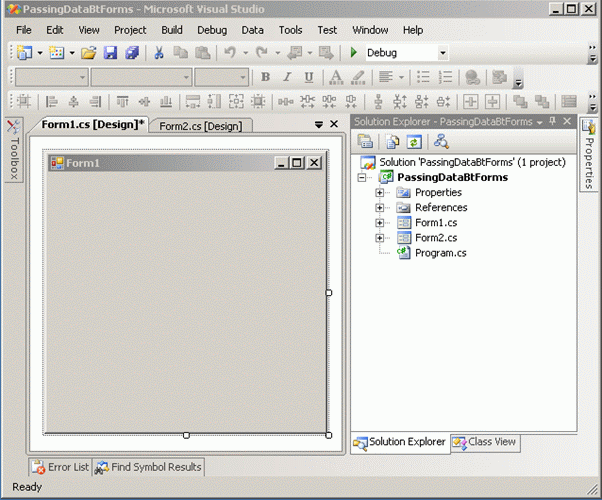Open the Debug configuration dropdown
This screenshot has height=500, width=602.
tap(443, 53)
